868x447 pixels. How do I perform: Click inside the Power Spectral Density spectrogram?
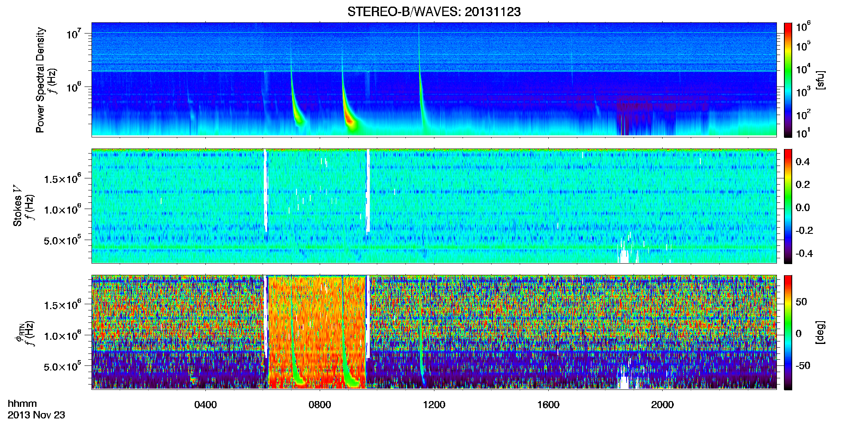pyautogui.click(x=434, y=79)
